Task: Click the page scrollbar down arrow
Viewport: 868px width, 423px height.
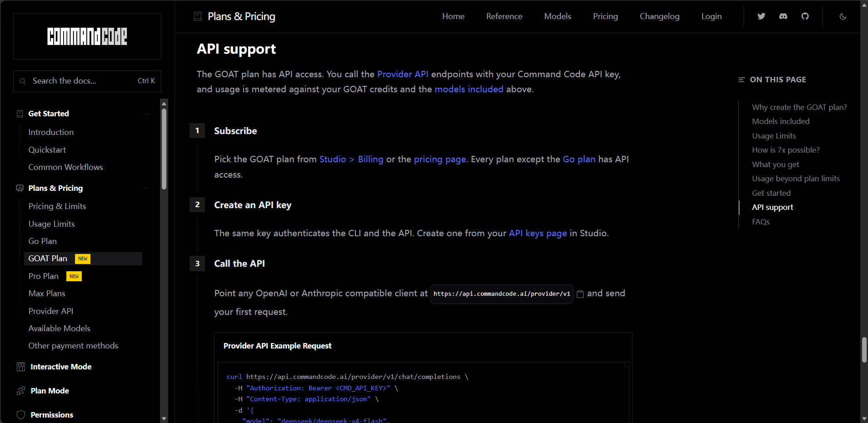Action: click(x=864, y=418)
